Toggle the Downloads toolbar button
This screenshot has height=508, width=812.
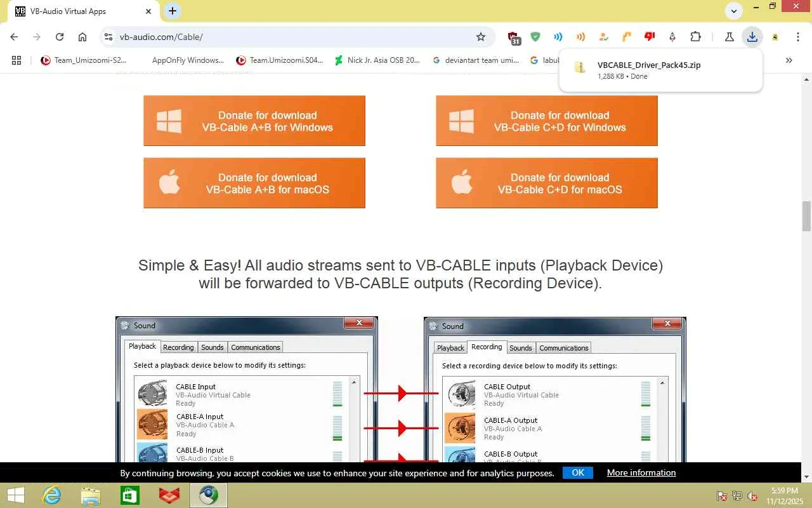pos(752,37)
